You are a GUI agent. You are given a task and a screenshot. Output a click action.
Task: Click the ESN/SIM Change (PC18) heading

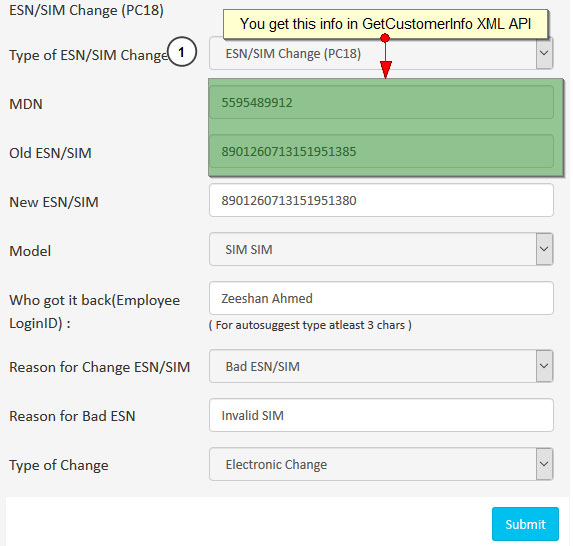point(86,10)
